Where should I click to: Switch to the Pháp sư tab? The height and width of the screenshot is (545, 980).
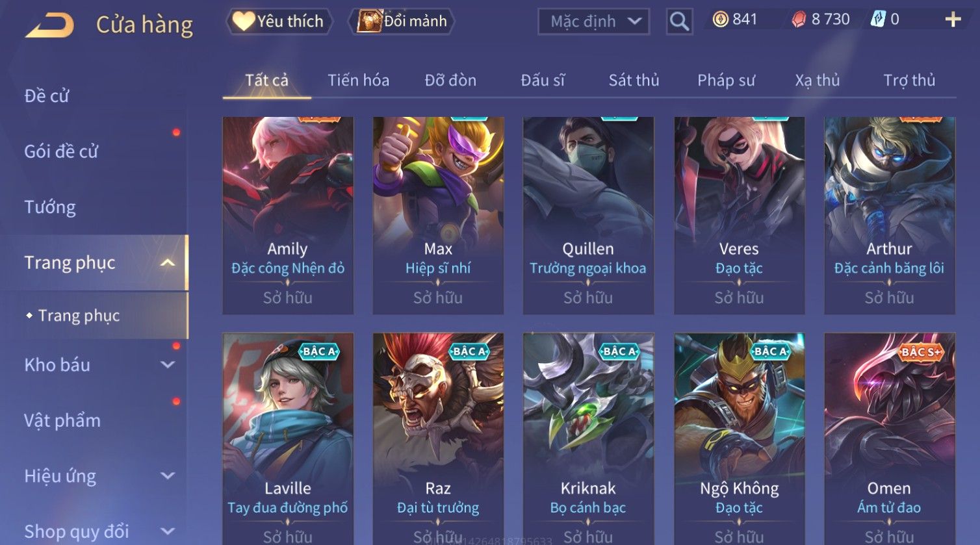726,81
